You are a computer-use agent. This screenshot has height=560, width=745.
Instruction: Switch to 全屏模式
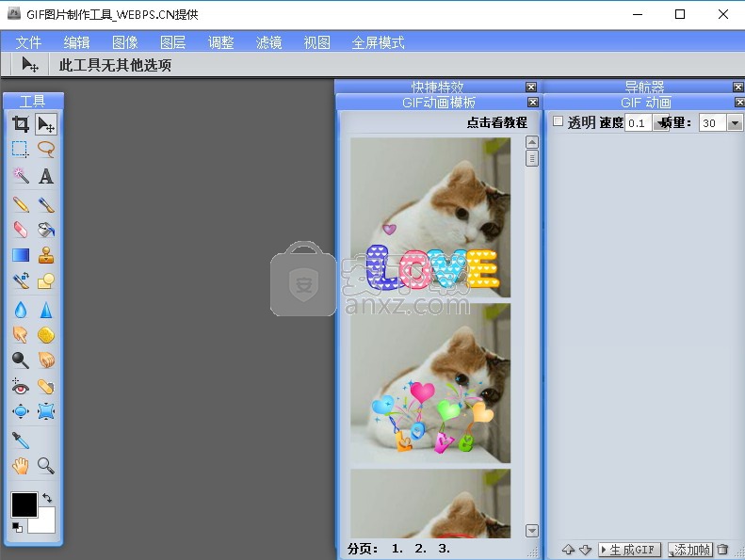click(379, 42)
